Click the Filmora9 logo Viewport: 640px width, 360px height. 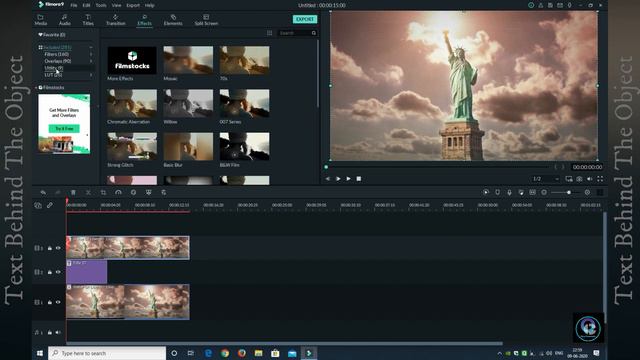click(51, 4)
